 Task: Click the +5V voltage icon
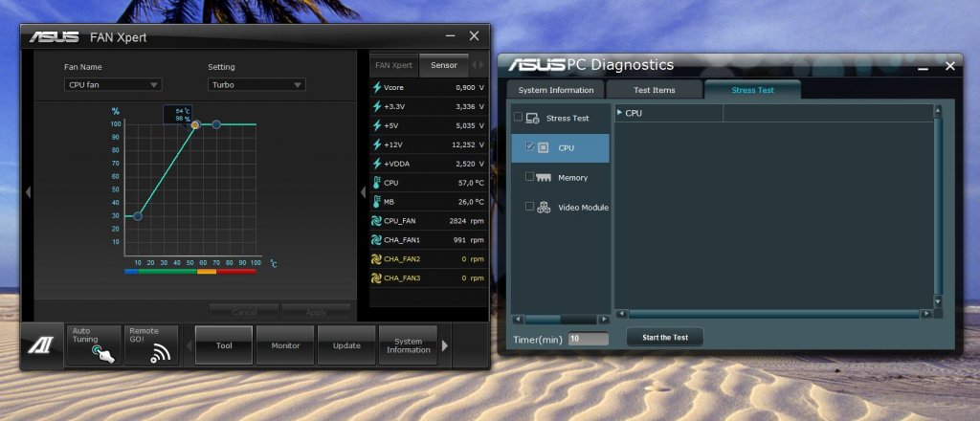[x=376, y=125]
